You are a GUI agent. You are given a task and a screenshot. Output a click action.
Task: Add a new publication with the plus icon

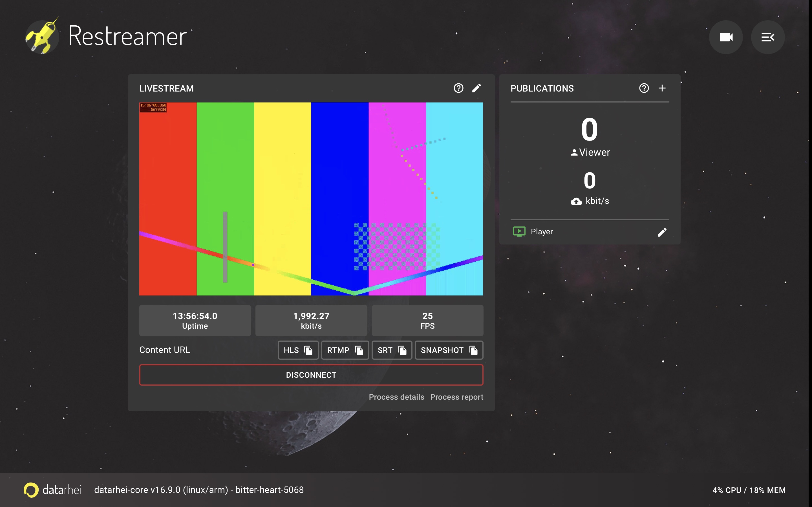[662, 88]
